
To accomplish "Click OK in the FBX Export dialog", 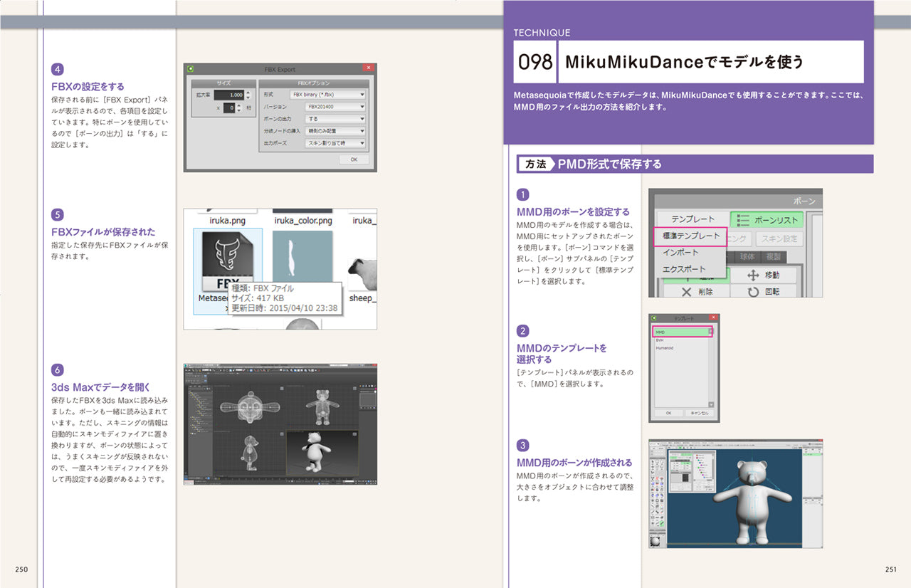I will pos(354,159).
